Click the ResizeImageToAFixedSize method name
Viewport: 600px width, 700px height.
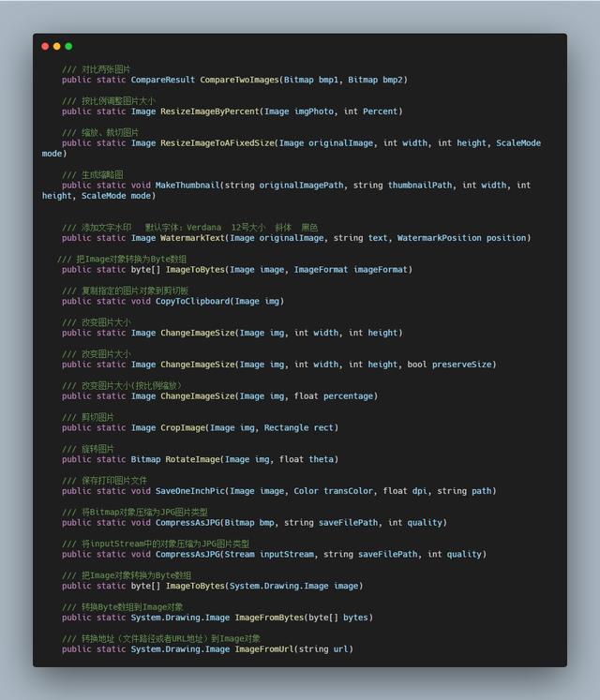tap(217, 143)
